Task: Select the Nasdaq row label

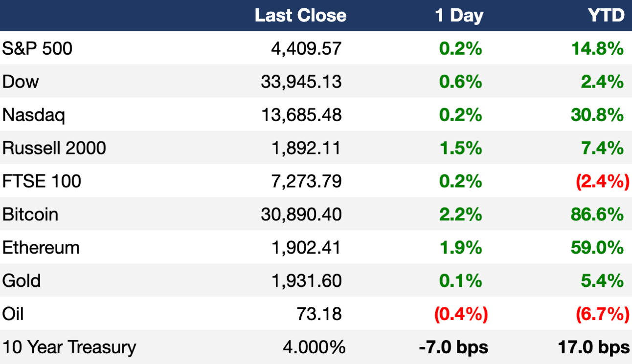Action: click(x=33, y=115)
